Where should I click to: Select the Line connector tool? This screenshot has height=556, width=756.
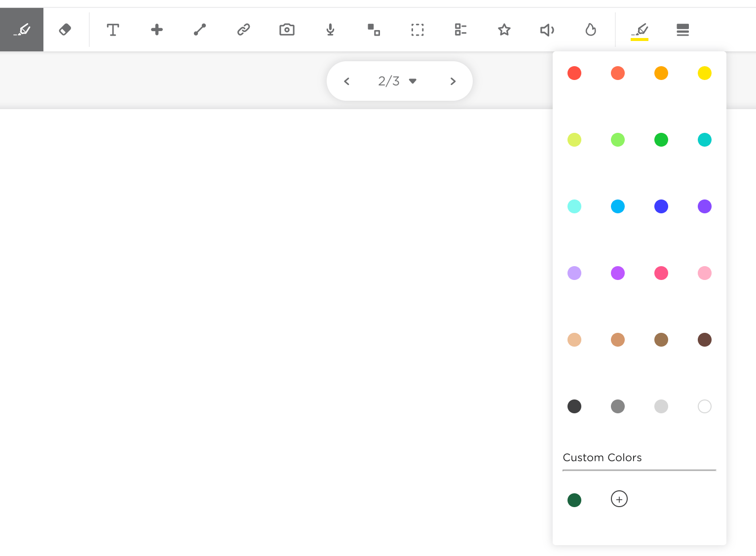coord(200,30)
